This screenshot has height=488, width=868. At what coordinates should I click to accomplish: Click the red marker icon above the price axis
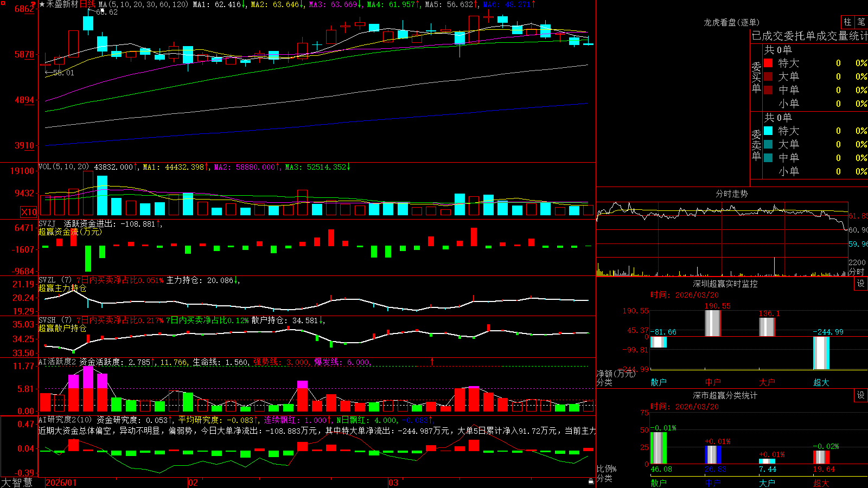33,5
